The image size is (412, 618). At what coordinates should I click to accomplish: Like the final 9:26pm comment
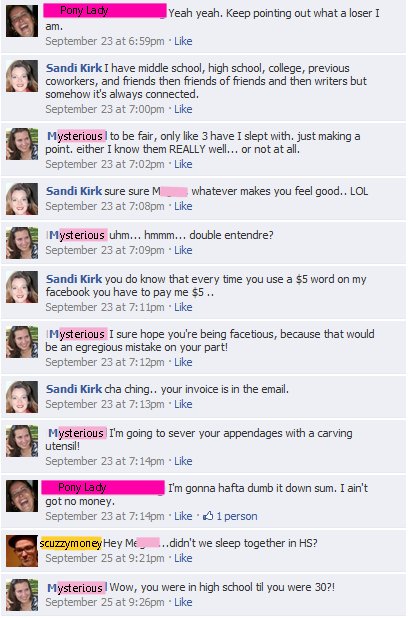pyautogui.click(x=183, y=602)
